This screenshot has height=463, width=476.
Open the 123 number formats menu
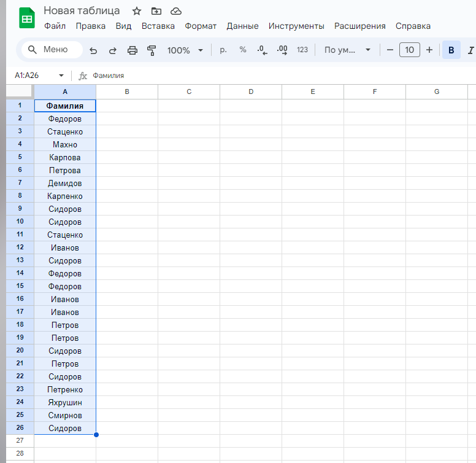(302, 50)
